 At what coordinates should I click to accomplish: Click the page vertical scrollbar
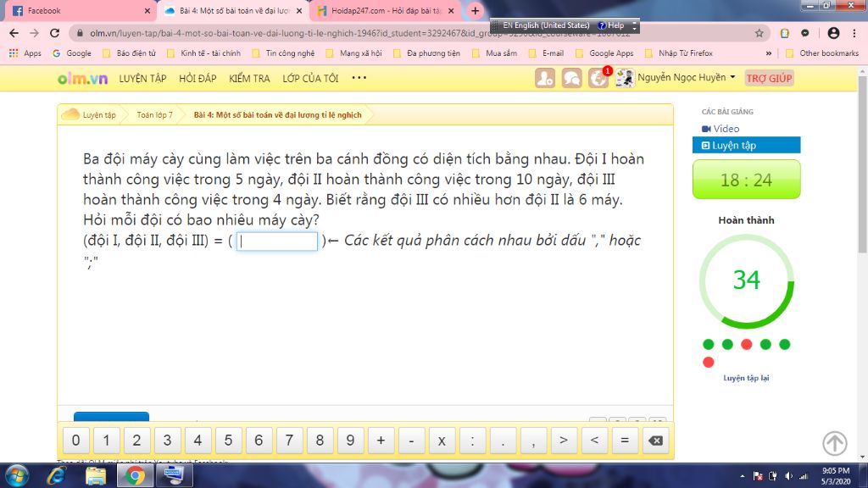click(x=862, y=164)
